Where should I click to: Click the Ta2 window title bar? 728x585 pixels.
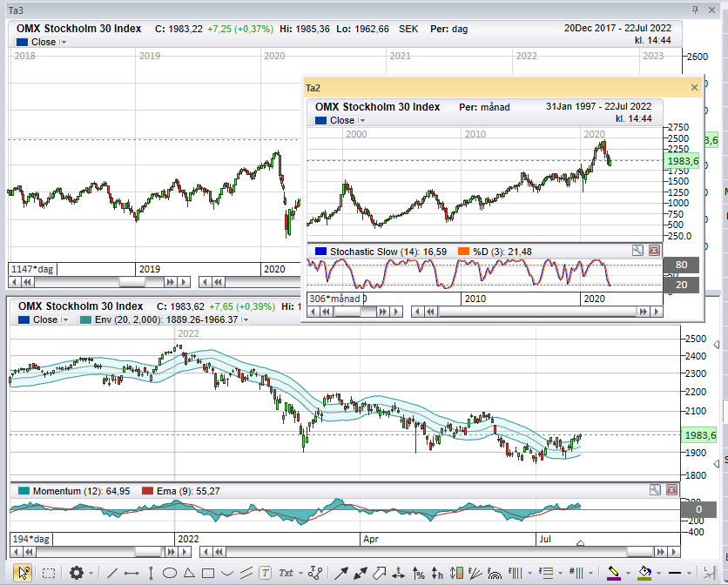[503, 88]
